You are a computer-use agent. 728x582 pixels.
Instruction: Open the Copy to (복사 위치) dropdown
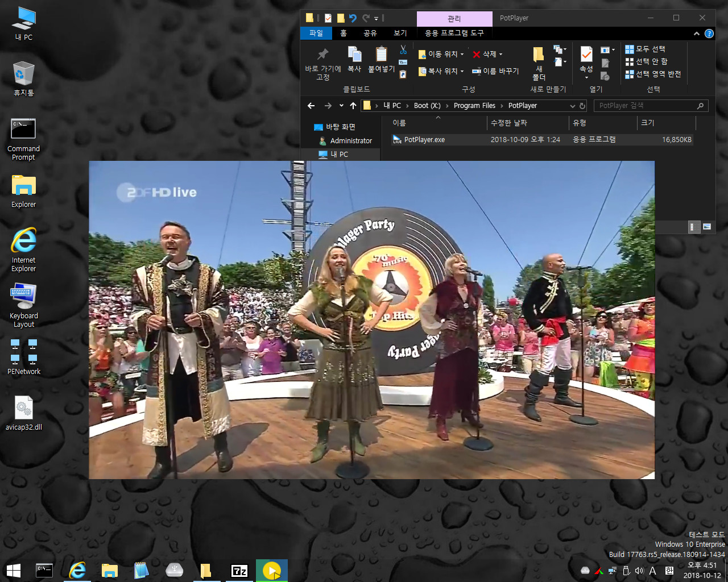tap(441, 71)
